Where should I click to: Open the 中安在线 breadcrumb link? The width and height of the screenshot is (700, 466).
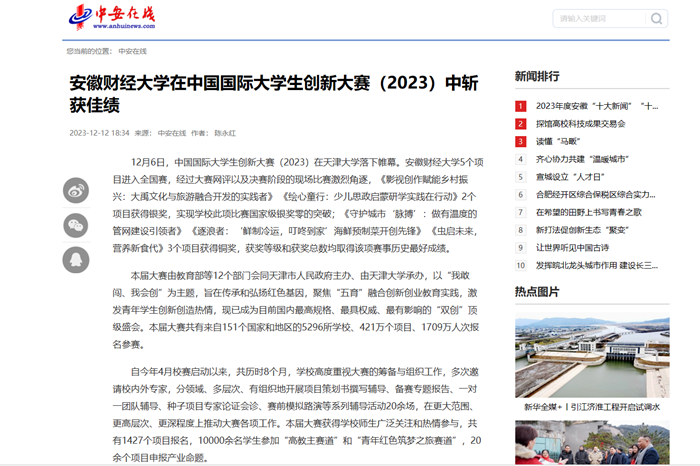click(132, 50)
